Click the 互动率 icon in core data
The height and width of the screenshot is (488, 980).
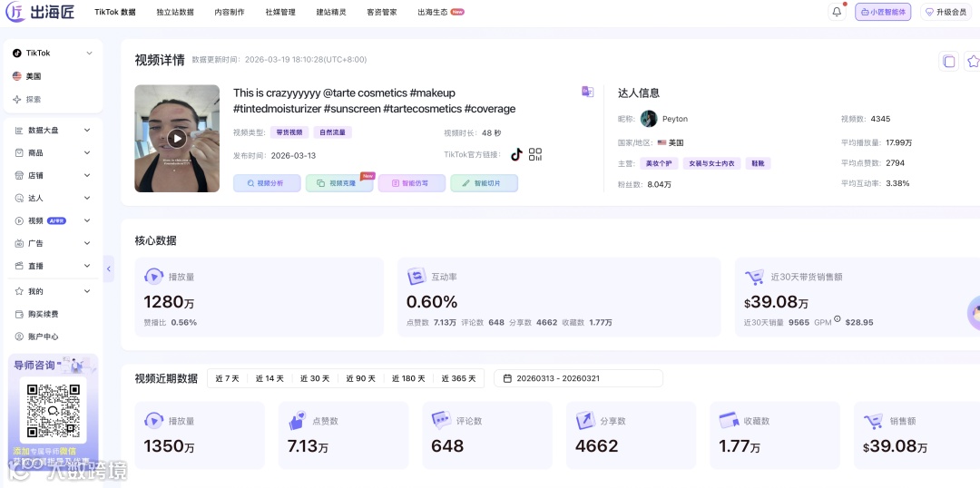416,276
